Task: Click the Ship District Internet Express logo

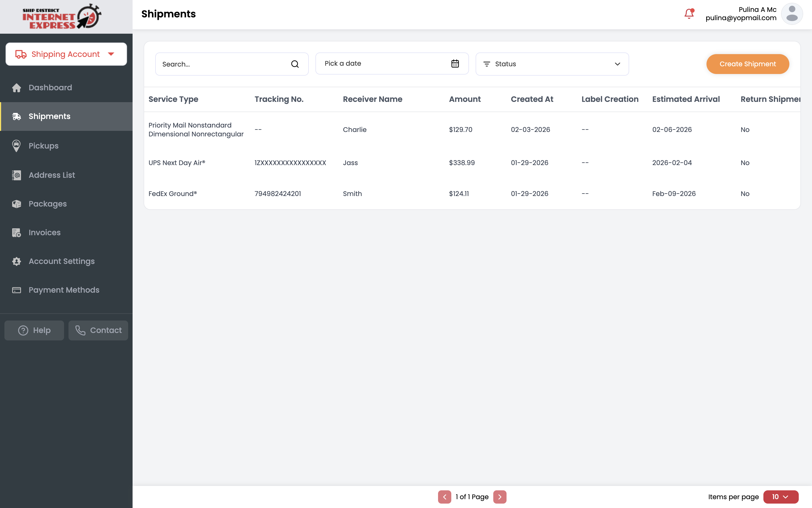Action: [62, 17]
